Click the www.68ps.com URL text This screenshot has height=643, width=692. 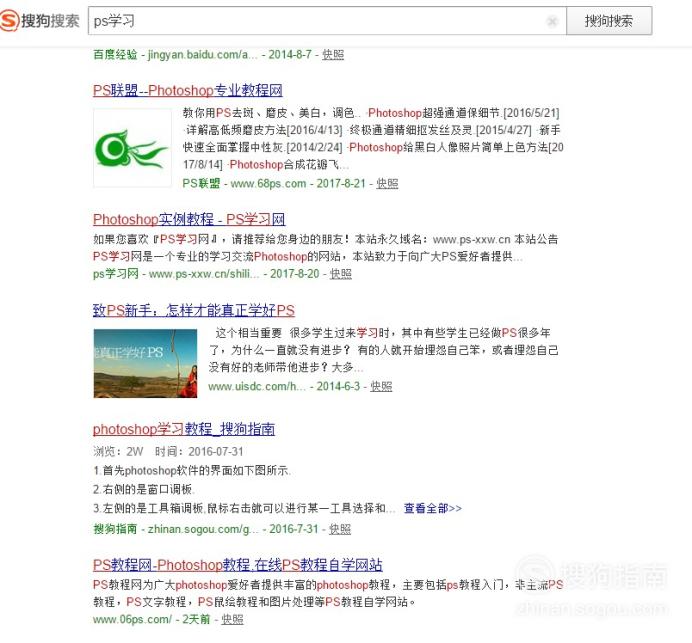click(268, 184)
